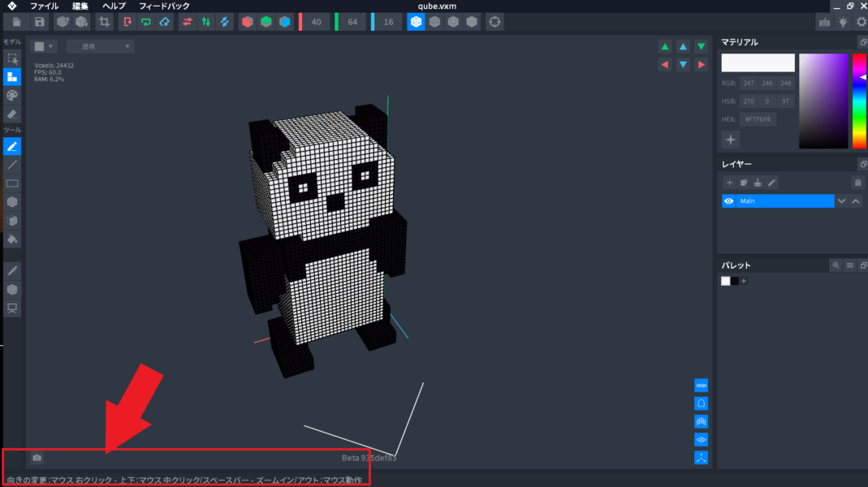Move Main layer up with chevron
This screenshot has height=487, width=868.
[856, 201]
